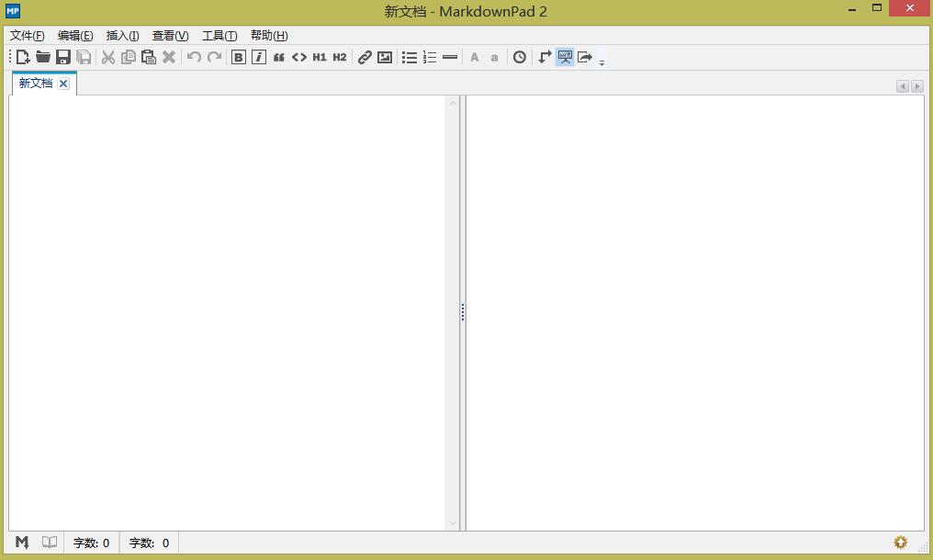The height and width of the screenshot is (560, 933).
Task: Close the 新文档 tab
Action: 63,84
